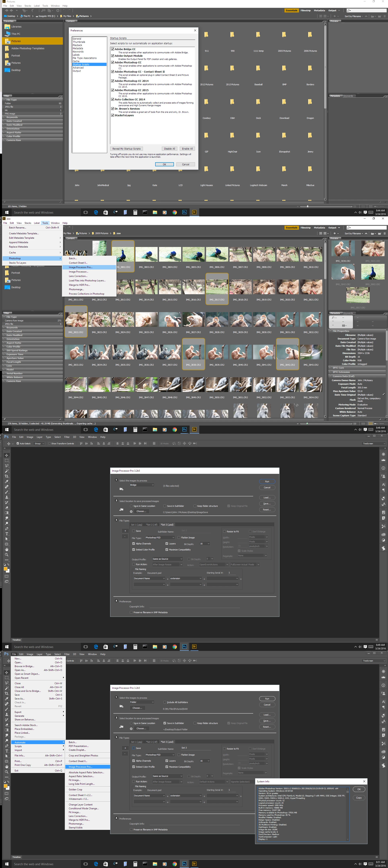Open Libraries icon in Bridge Favorites panel
This screenshot has width=388, height=868.
coord(7,27)
